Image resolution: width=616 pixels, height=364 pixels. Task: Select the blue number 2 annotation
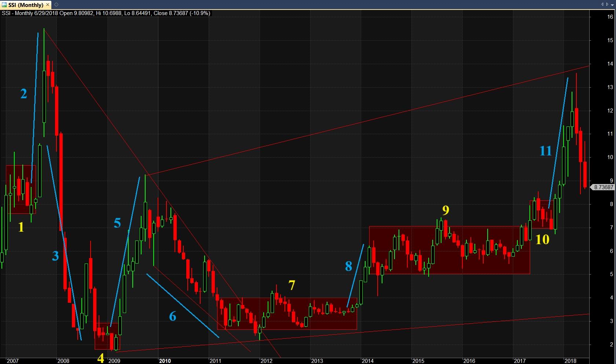tap(23, 94)
